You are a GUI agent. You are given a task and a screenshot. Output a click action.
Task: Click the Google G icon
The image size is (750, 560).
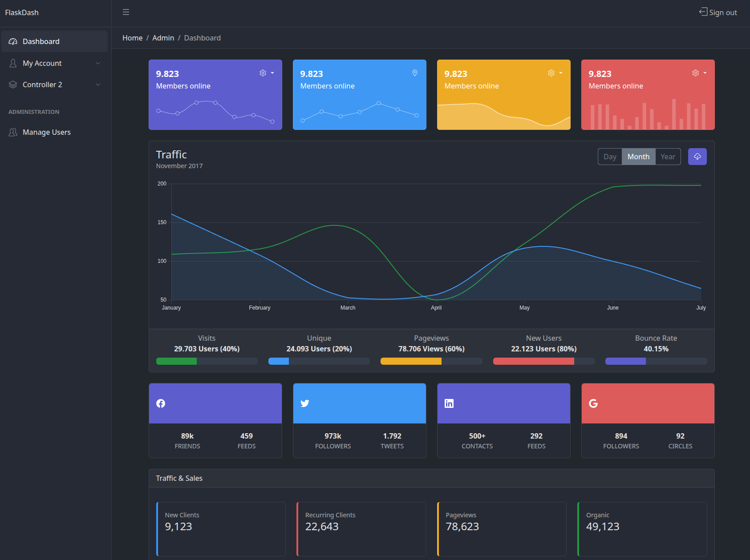point(593,403)
